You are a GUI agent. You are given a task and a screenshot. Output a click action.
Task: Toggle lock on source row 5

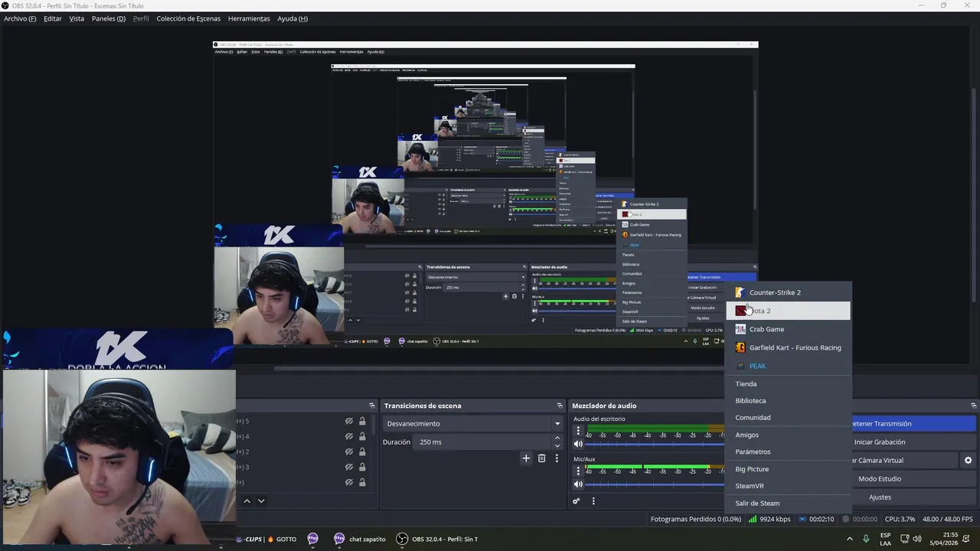click(362, 421)
